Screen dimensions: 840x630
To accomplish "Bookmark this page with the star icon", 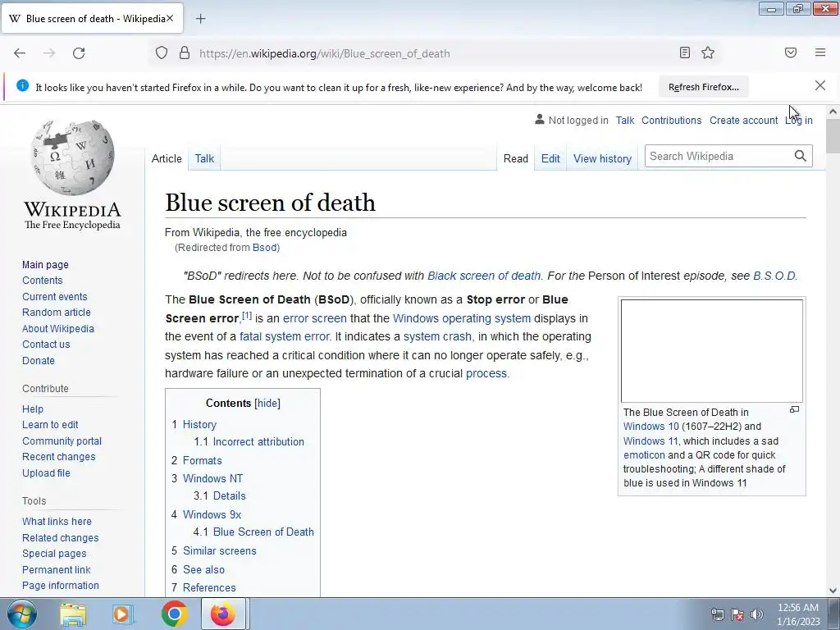I will pos(708,52).
